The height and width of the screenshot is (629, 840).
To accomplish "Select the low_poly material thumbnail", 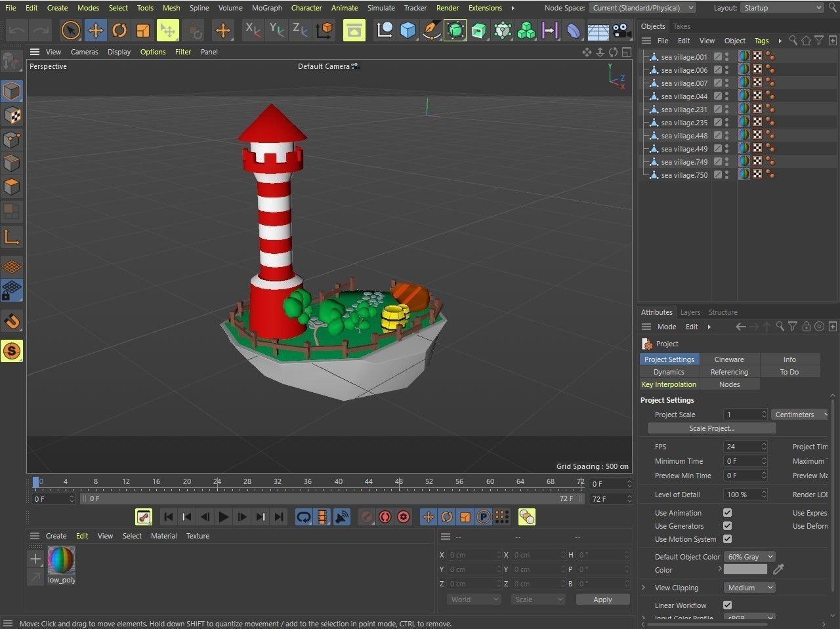I will click(61, 560).
